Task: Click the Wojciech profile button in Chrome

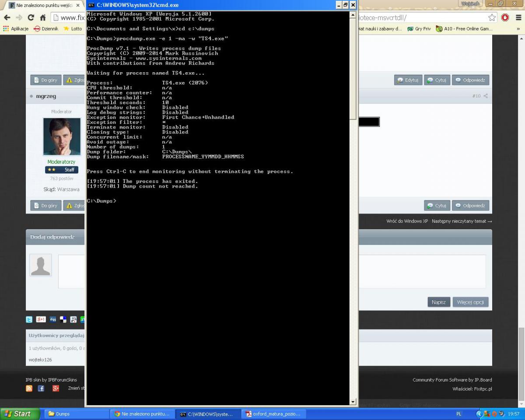Action: coord(470,3)
